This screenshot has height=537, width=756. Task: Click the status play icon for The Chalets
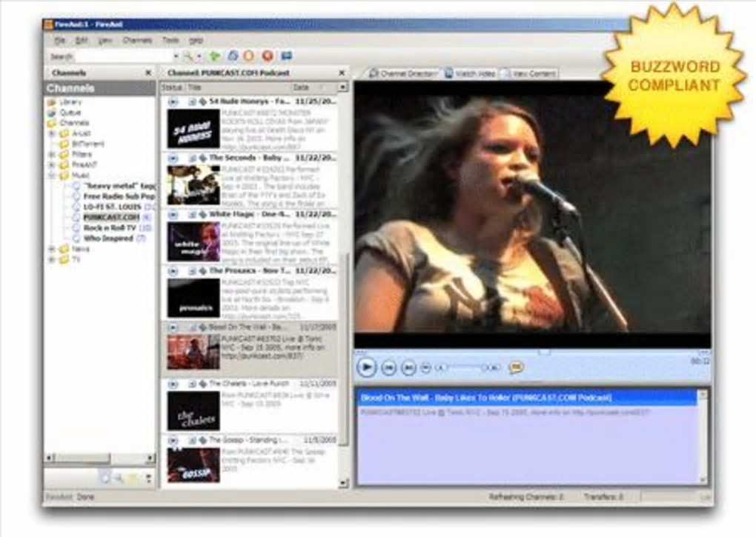173,384
